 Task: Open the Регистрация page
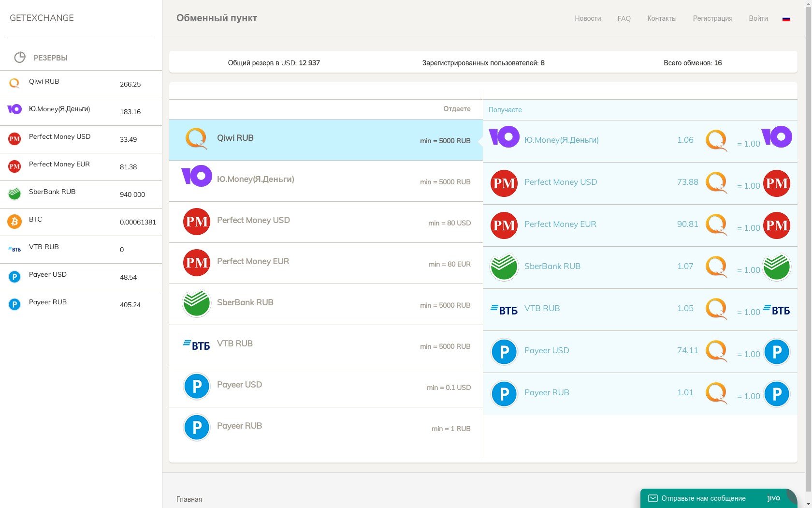(x=712, y=18)
